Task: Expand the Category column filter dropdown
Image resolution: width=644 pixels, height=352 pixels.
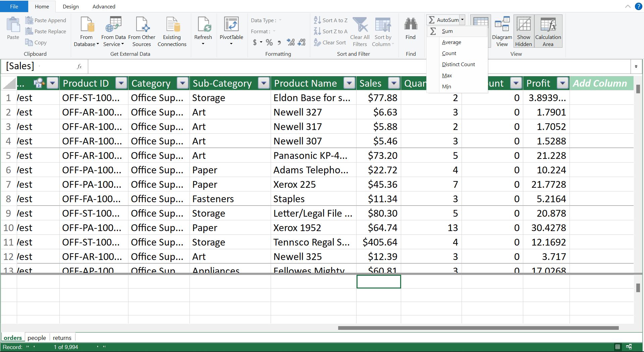Action: (183, 83)
